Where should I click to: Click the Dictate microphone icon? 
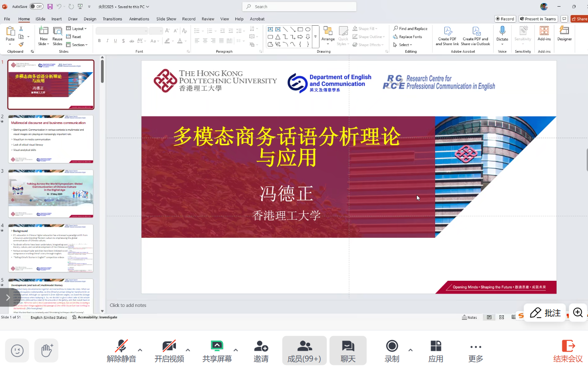[x=502, y=31]
